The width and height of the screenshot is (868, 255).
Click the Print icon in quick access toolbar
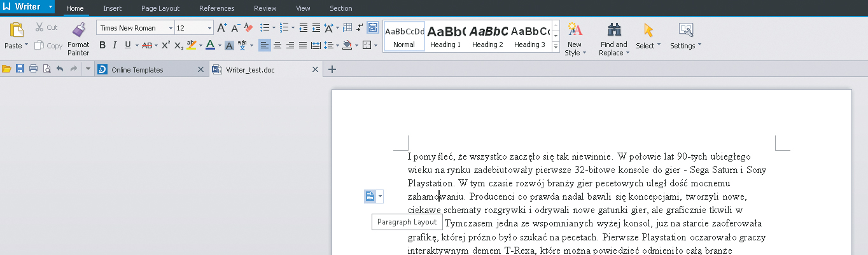[x=33, y=69]
